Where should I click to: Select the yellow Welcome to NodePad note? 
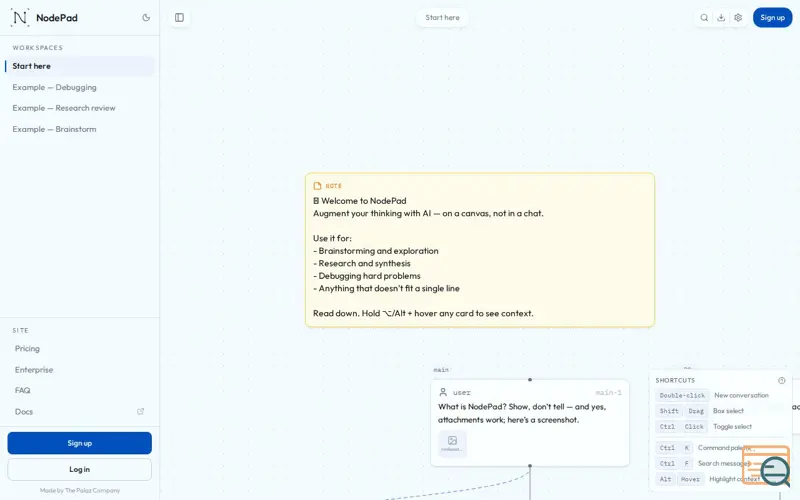pyautogui.click(x=480, y=250)
